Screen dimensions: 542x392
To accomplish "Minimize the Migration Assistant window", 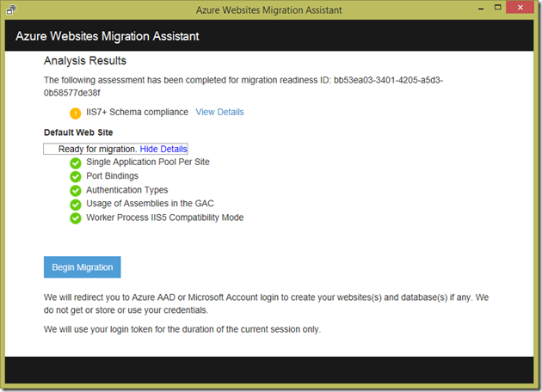I will pos(481,9).
